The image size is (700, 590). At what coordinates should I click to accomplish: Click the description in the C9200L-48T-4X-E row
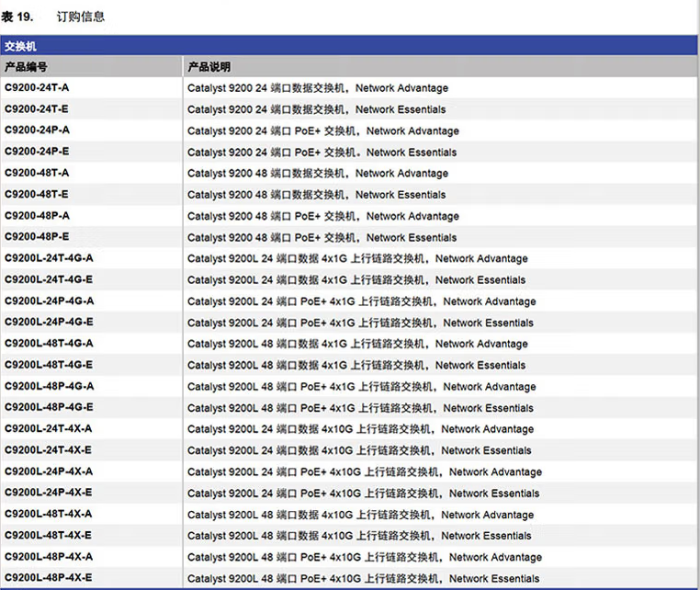point(359,536)
